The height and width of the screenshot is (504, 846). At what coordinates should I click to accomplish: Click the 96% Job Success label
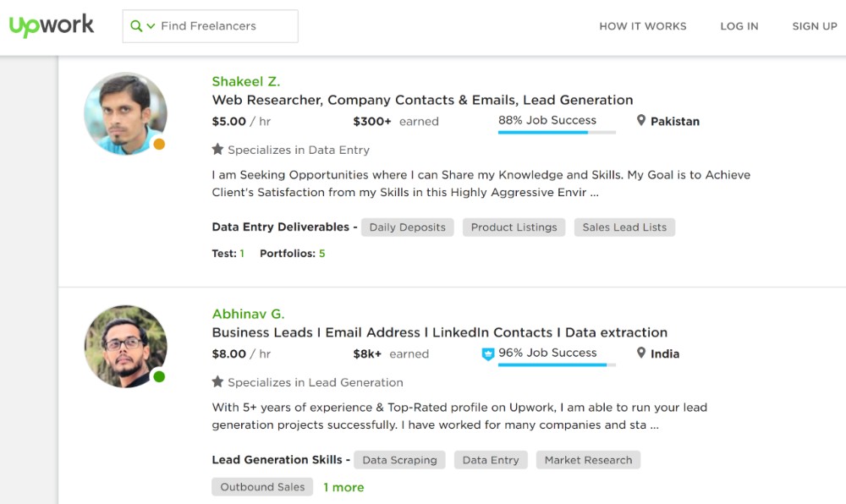(547, 353)
